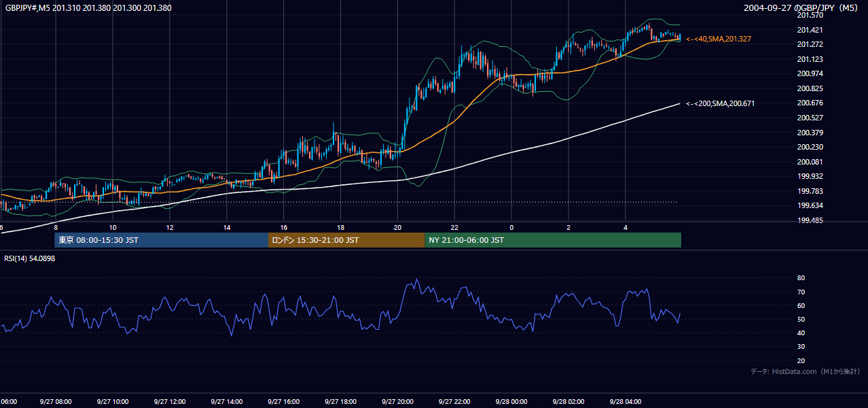Click price axis label 201.272
868x408 pixels.
(x=810, y=44)
